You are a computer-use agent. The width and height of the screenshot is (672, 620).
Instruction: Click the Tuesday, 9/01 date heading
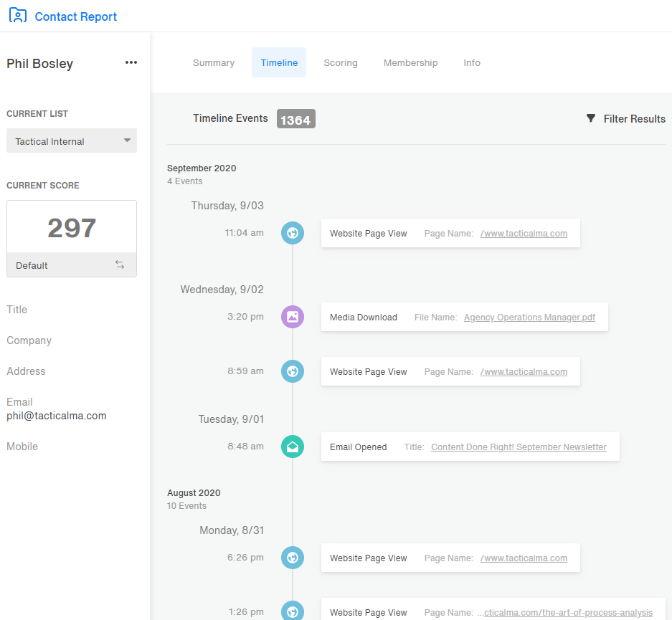point(231,419)
